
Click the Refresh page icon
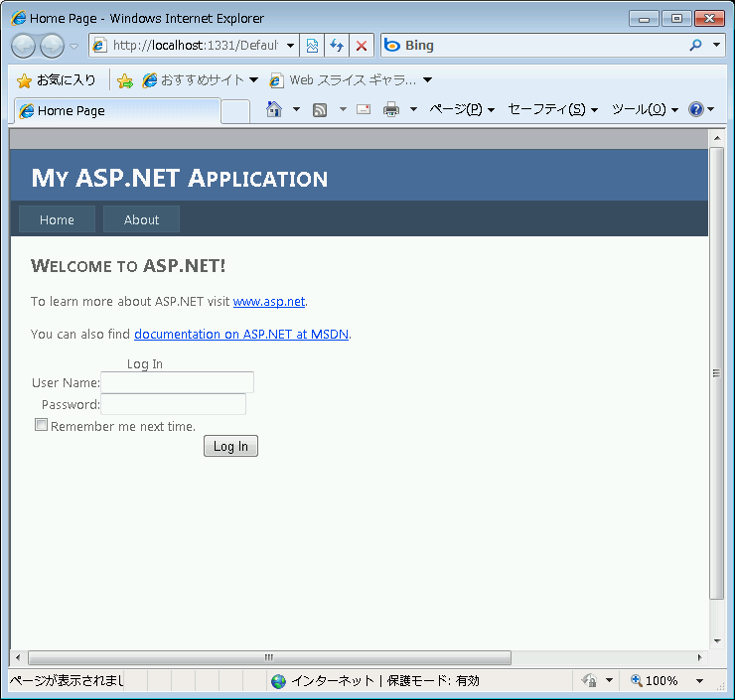click(337, 46)
